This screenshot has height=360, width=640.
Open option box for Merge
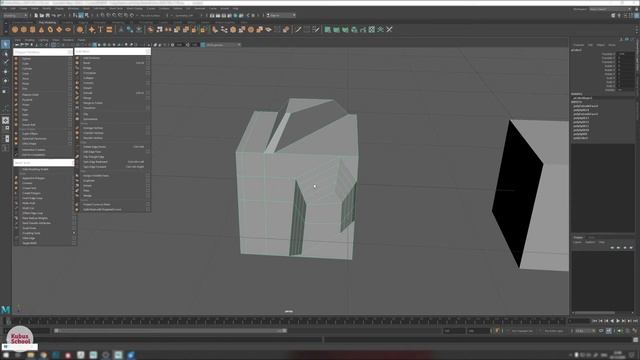point(148,98)
